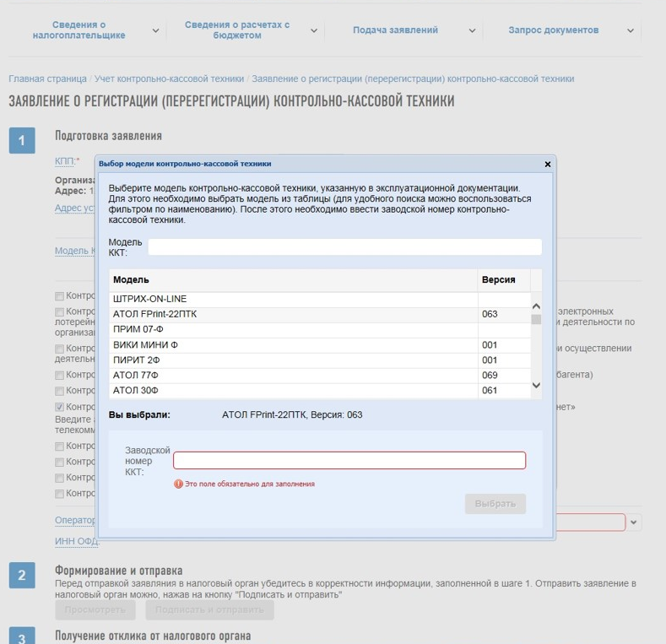Expand chevron next to Запрос документов
The height and width of the screenshot is (644, 666).
pos(631,30)
